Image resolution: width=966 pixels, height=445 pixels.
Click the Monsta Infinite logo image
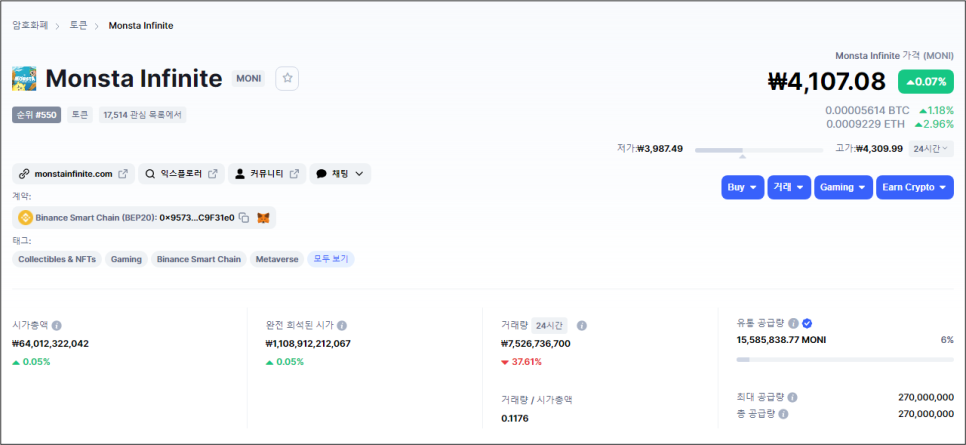coord(25,78)
